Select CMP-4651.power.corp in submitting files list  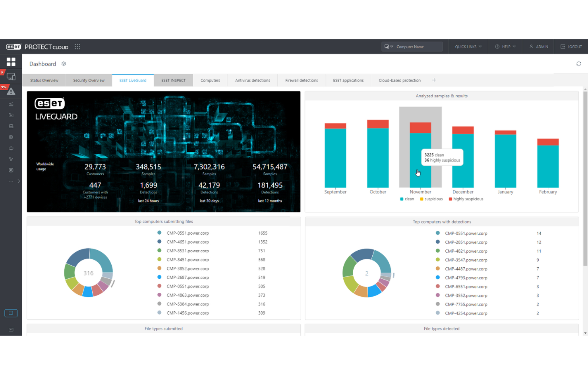[x=188, y=242]
